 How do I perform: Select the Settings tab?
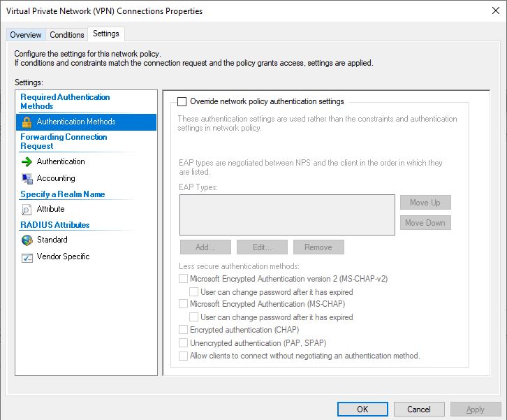[106, 34]
